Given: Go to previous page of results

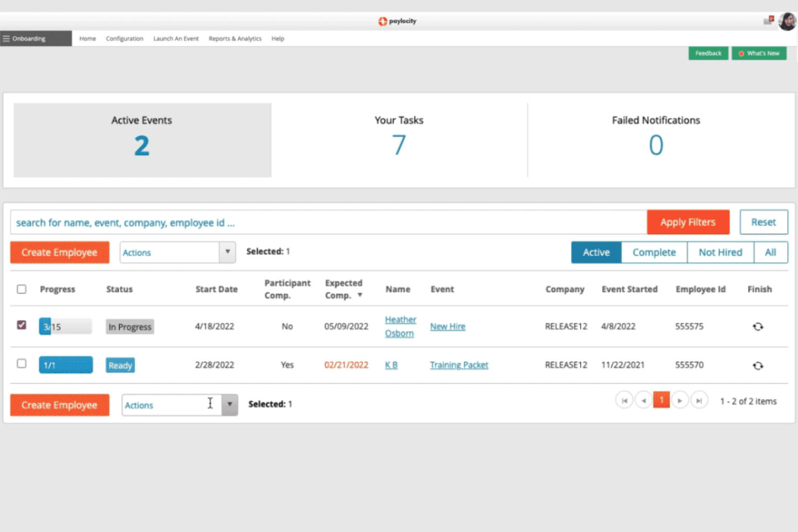Looking at the screenshot, I should [x=643, y=400].
